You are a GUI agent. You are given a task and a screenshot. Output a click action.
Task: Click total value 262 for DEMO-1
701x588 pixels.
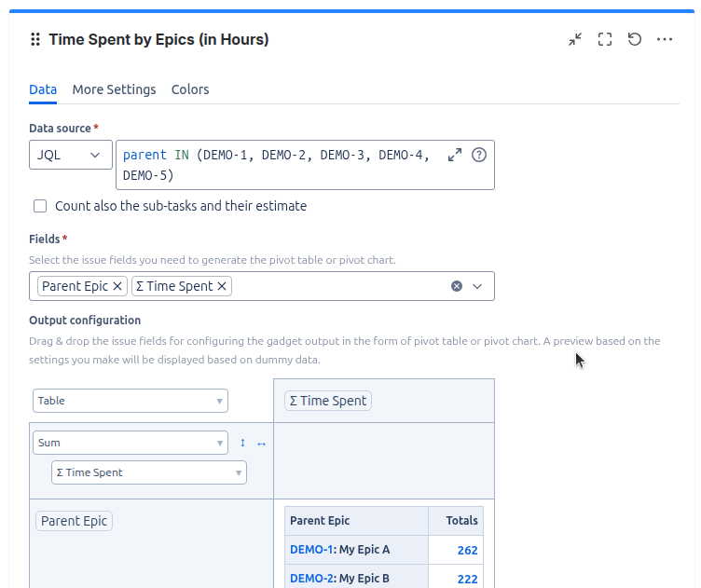click(x=467, y=550)
